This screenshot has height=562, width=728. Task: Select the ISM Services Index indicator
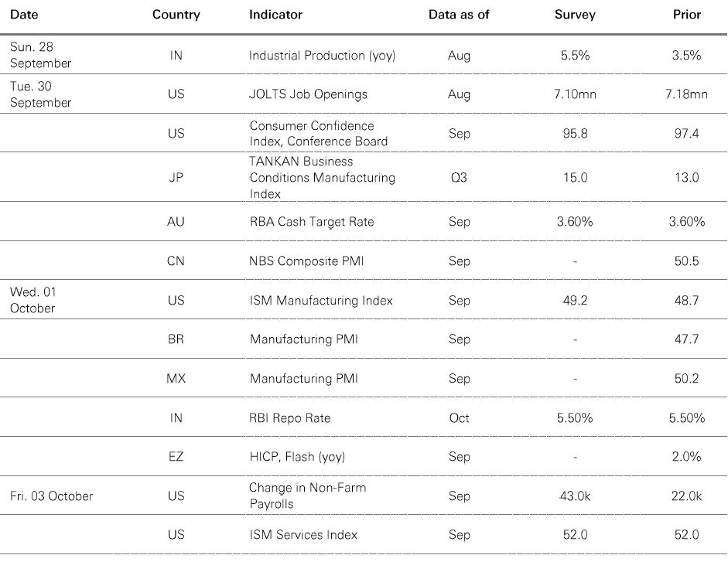tap(303, 535)
